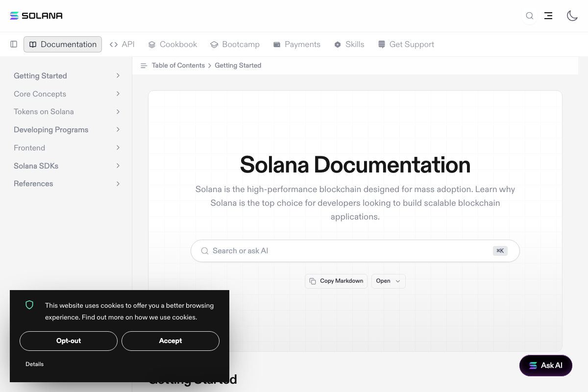Show cookie Details link
Image resolution: width=588 pixels, height=392 pixels.
34,365
